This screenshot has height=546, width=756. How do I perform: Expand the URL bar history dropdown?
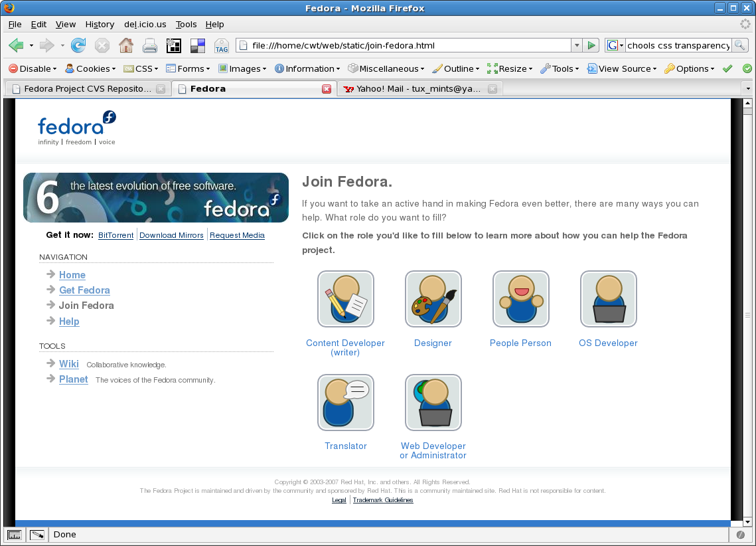point(577,45)
